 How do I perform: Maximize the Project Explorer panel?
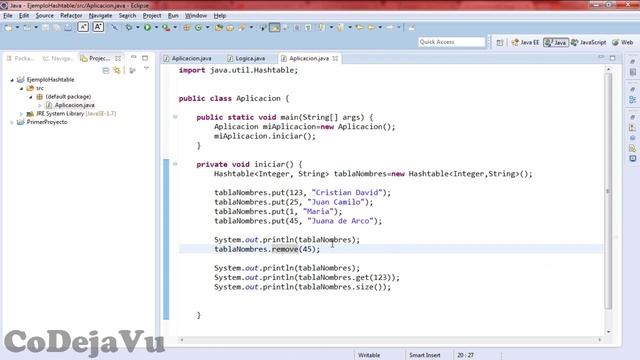pos(145,58)
